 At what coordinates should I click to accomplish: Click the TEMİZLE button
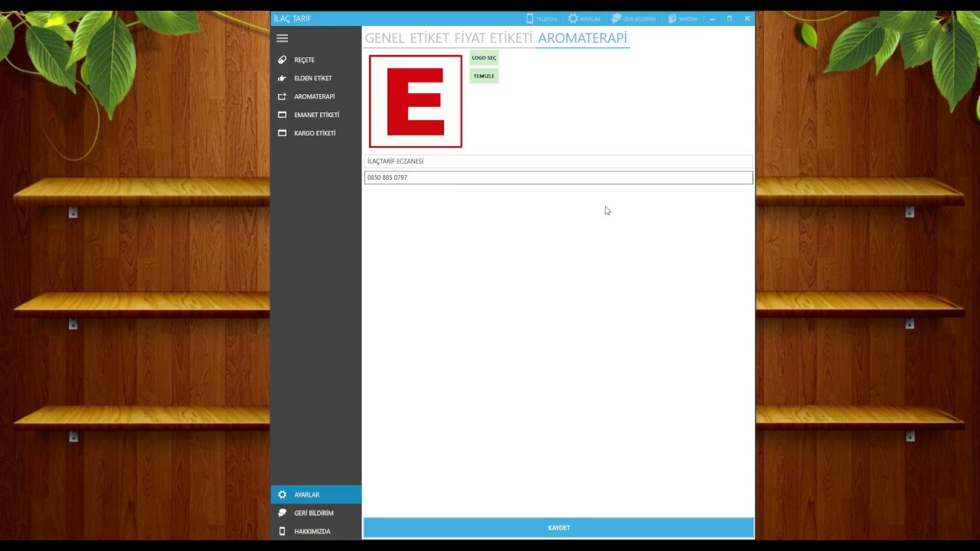484,76
